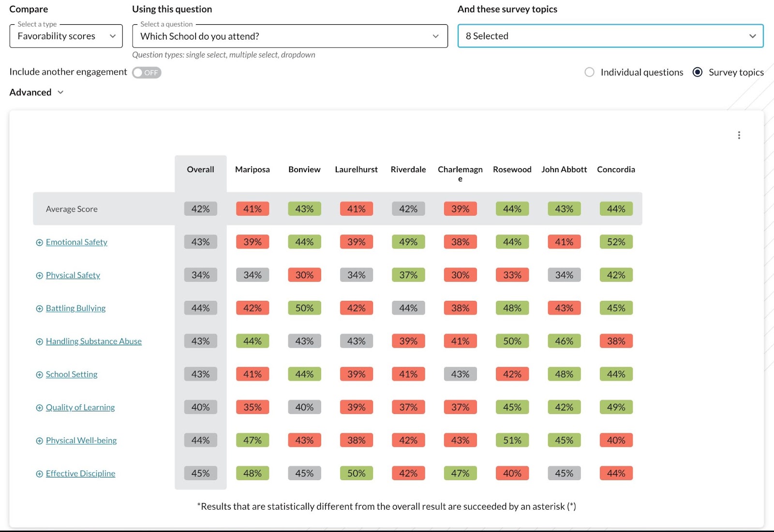Click Mariposa's 35% Quality of Learning score
The width and height of the screenshot is (774, 532).
coord(253,408)
